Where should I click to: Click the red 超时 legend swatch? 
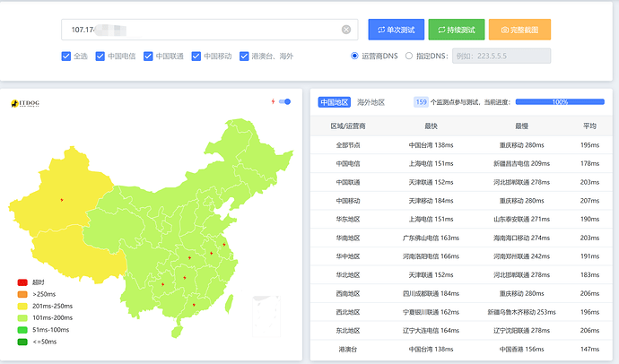[x=22, y=282]
